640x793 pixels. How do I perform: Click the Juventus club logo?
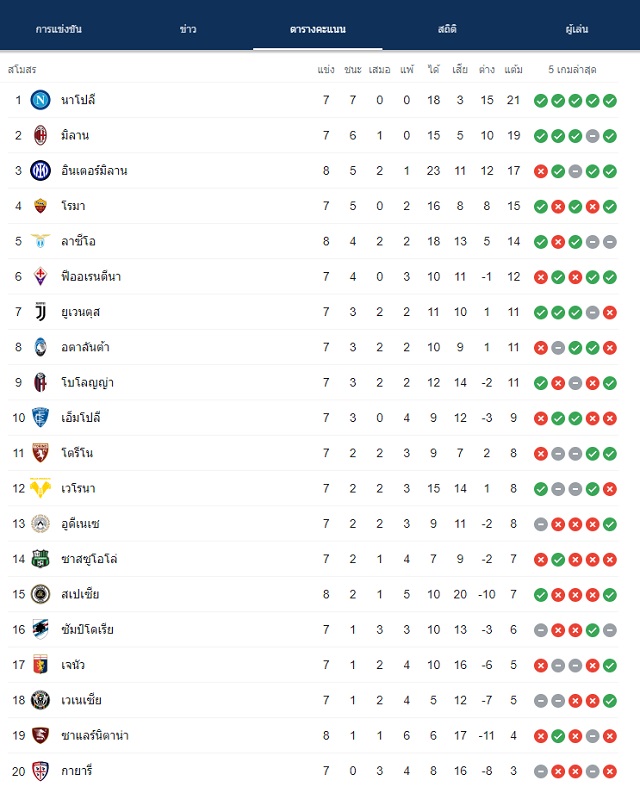click(40, 312)
